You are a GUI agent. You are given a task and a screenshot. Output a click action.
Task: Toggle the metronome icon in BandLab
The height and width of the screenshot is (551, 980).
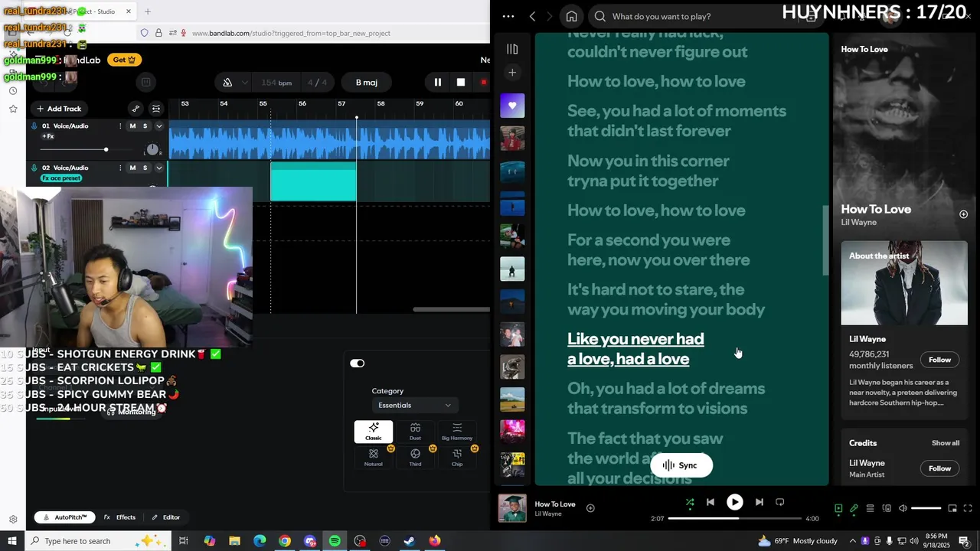(227, 83)
